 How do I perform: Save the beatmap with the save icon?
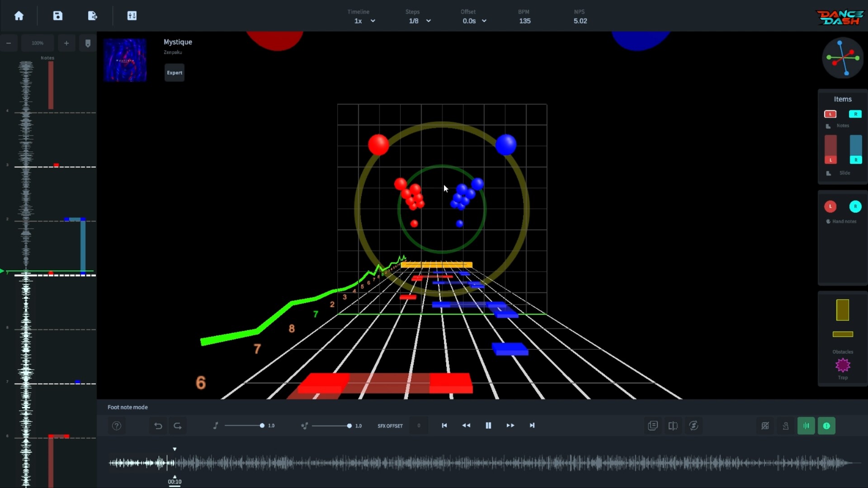tap(57, 15)
